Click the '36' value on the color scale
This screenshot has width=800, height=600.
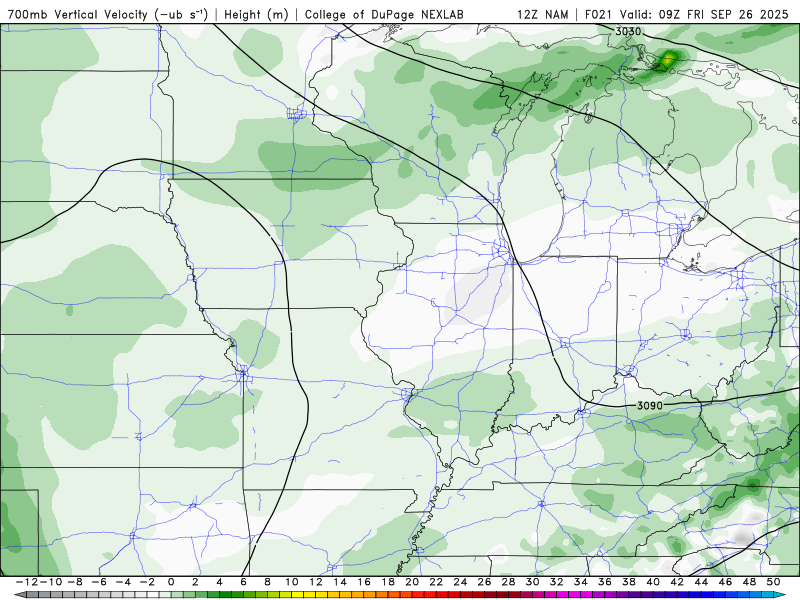605,582
